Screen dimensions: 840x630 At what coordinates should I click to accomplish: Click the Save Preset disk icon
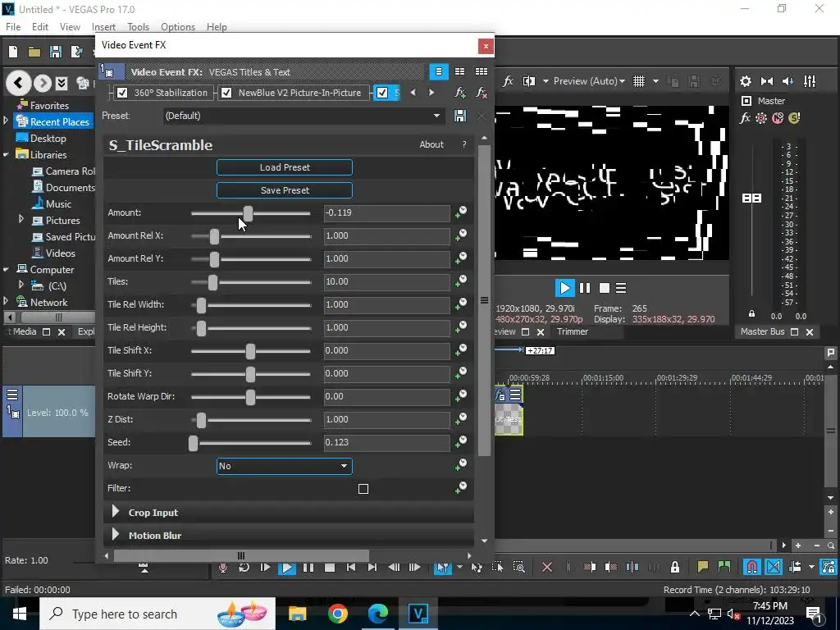point(460,116)
